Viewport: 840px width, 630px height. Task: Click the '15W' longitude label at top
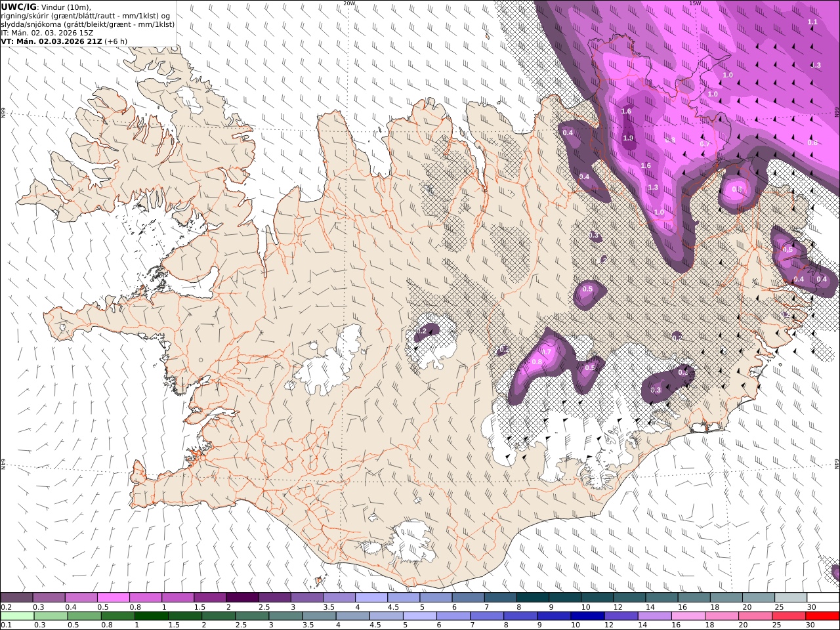(x=695, y=3)
